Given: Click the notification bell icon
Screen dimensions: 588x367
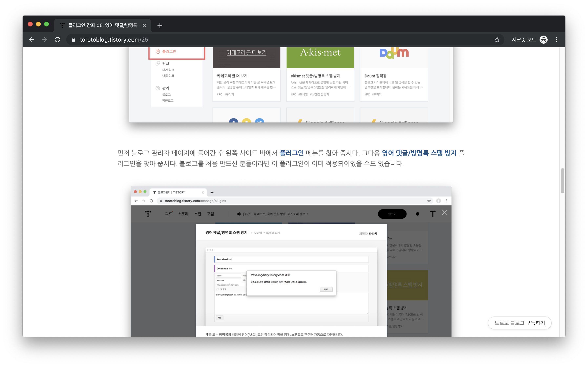Looking at the screenshot, I should [x=417, y=214].
